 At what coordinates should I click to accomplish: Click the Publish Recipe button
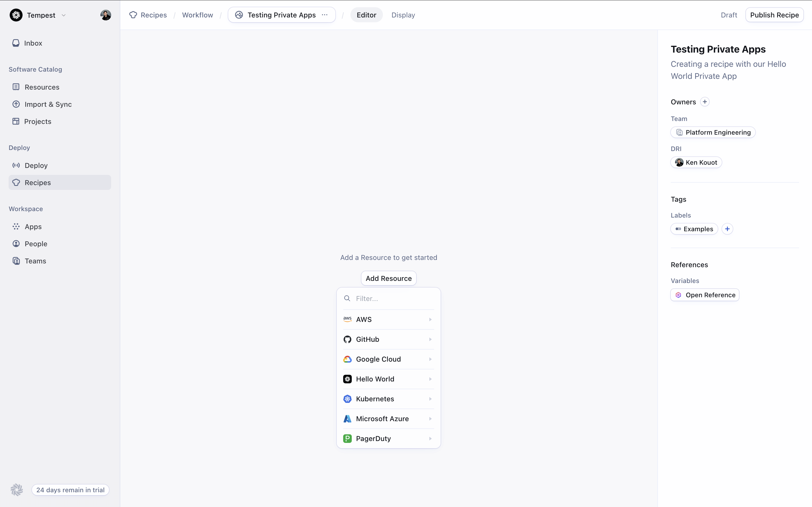774,15
